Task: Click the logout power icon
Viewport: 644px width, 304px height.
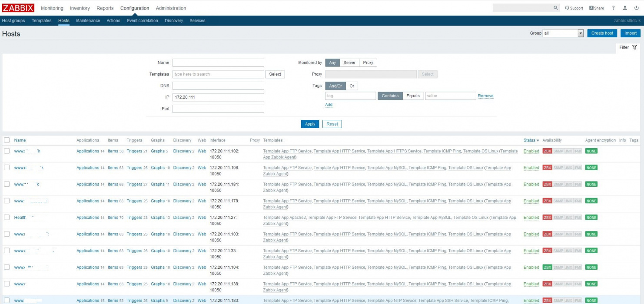Action: [637, 8]
